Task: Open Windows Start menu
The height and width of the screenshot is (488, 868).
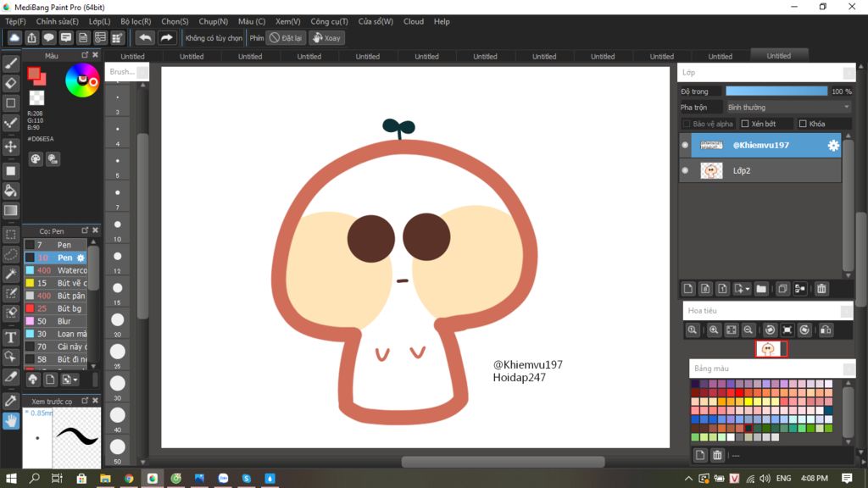Action: [x=10, y=479]
